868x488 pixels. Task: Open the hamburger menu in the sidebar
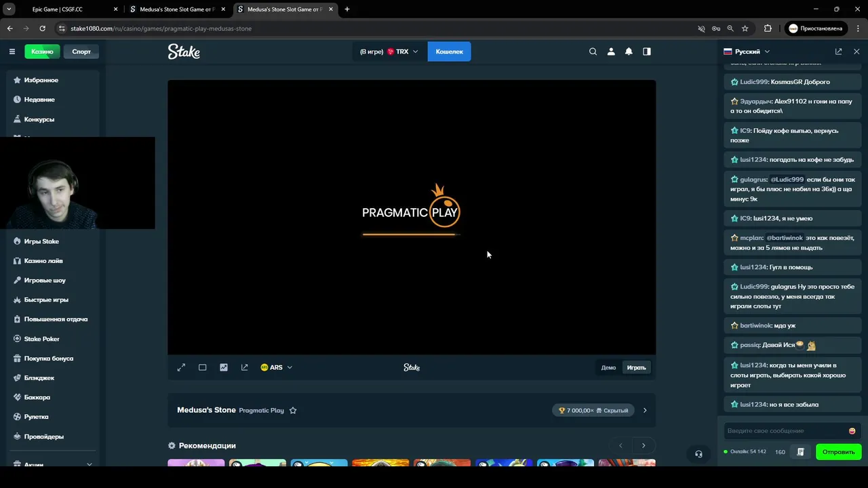point(12,52)
